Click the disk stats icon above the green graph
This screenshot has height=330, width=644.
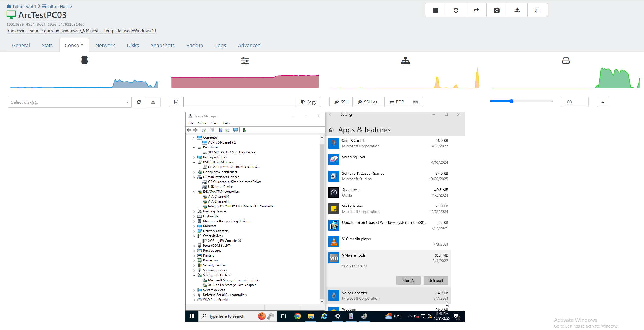click(566, 61)
